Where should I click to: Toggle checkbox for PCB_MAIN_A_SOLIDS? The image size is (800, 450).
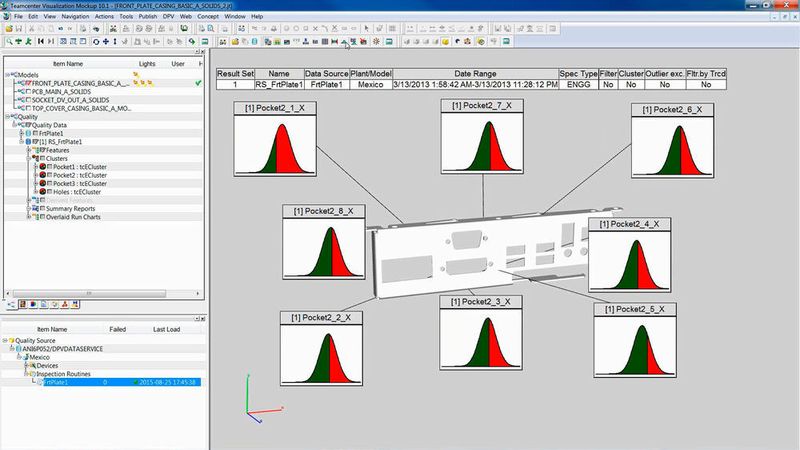point(28,92)
